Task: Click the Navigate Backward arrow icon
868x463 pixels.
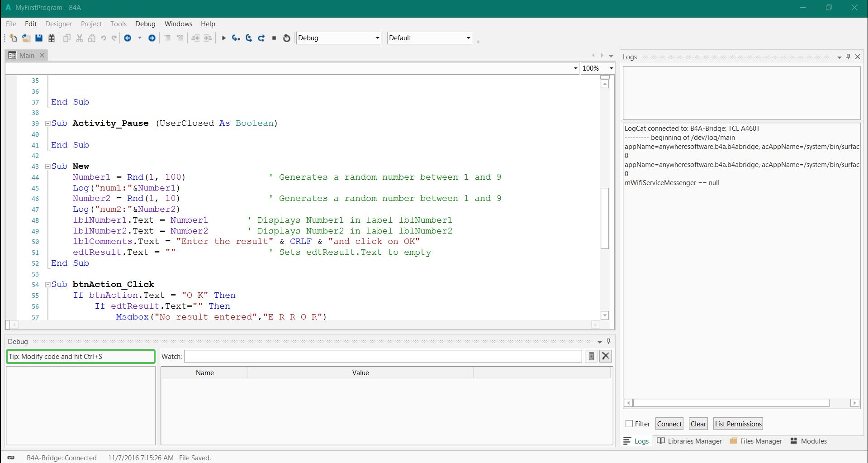Action: [x=128, y=38]
